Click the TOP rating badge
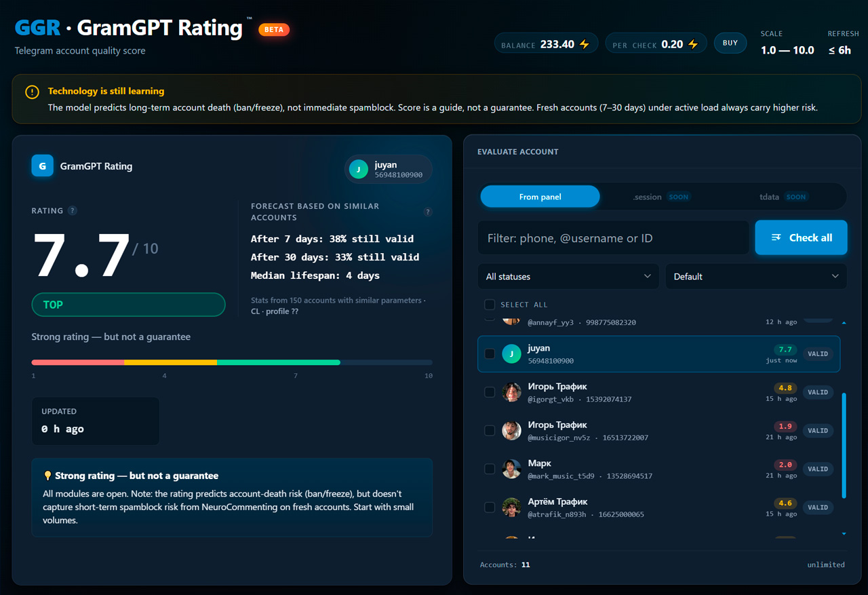 pyautogui.click(x=128, y=305)
